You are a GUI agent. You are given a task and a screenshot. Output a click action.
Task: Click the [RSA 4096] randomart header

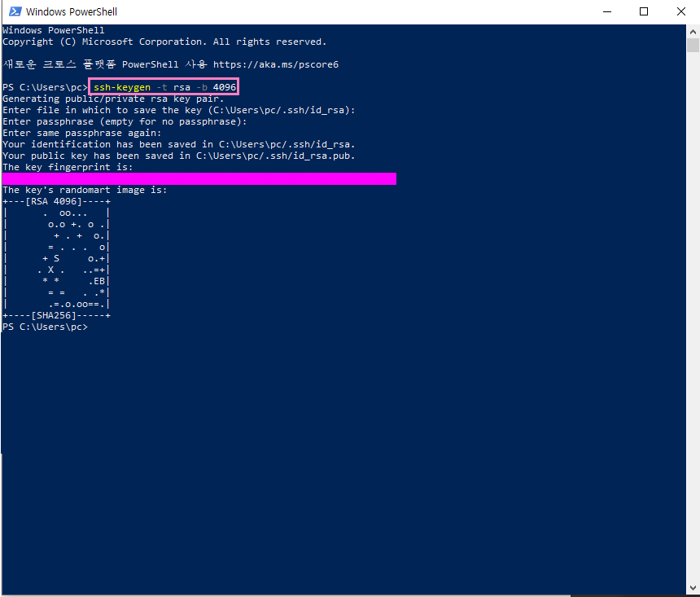point(56,201)
